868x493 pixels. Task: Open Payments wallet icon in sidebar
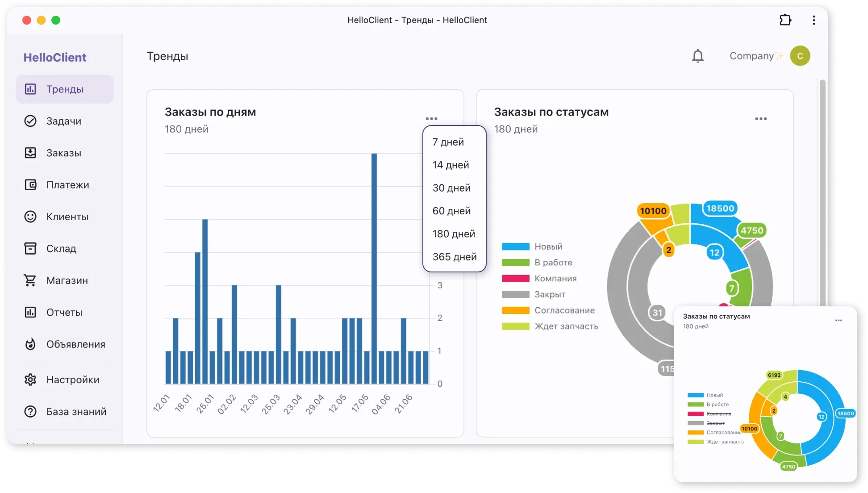(x=30, y=185)
